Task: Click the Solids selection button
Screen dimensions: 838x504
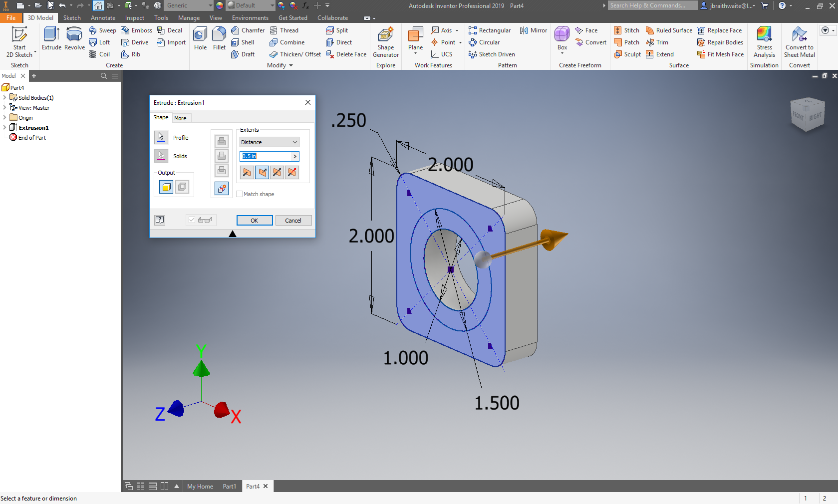Action: pos(161,156)
